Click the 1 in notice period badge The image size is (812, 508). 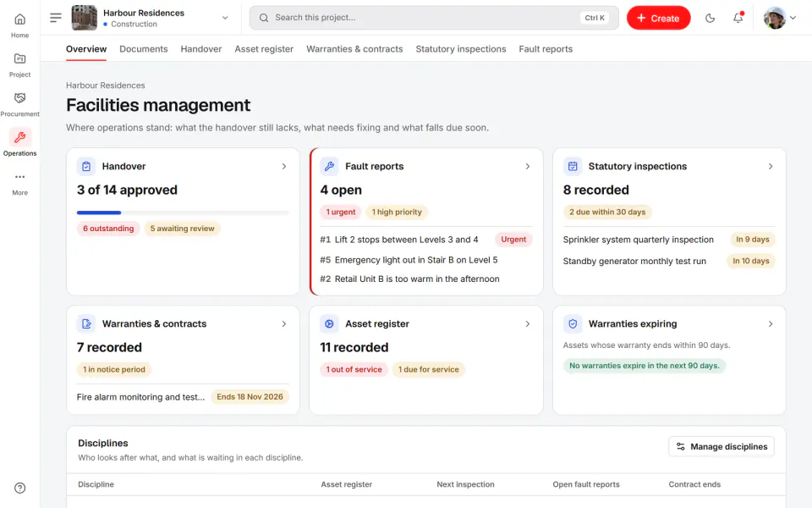click(114, 370)
